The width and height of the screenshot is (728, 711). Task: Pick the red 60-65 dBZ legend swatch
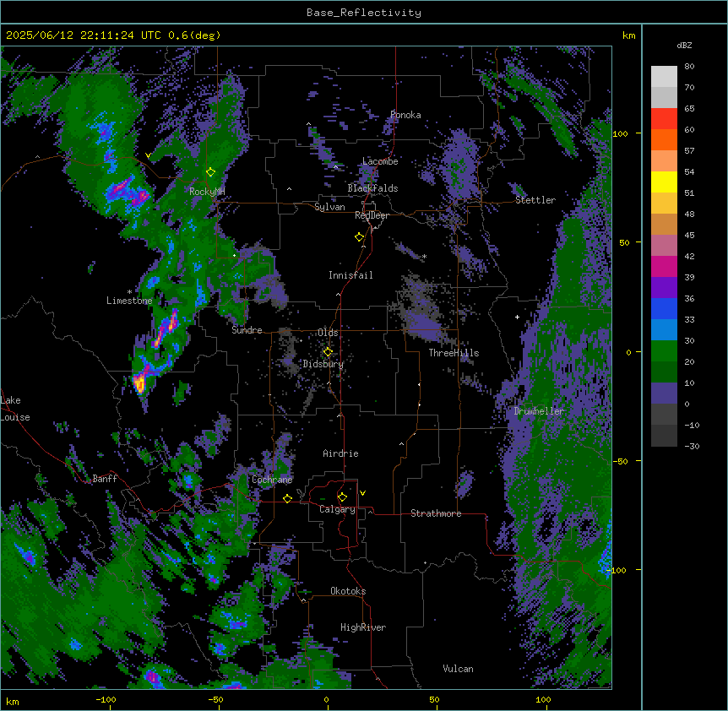coord(664,119)
